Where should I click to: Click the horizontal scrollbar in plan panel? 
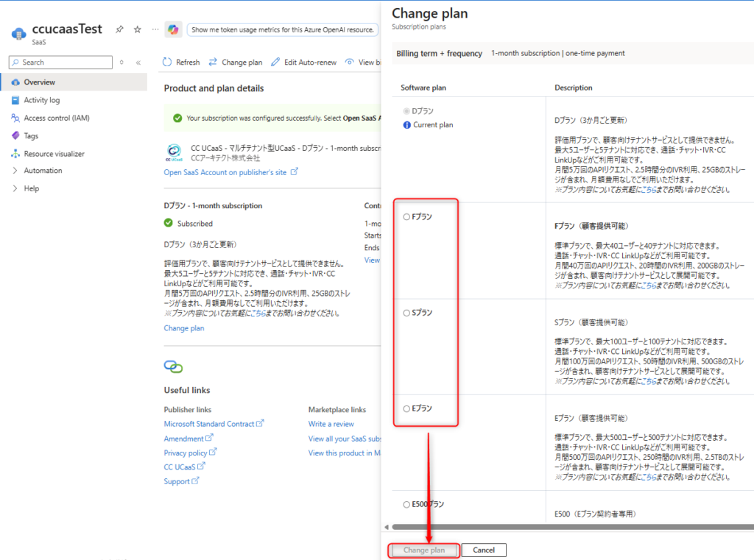pos(567,527)
